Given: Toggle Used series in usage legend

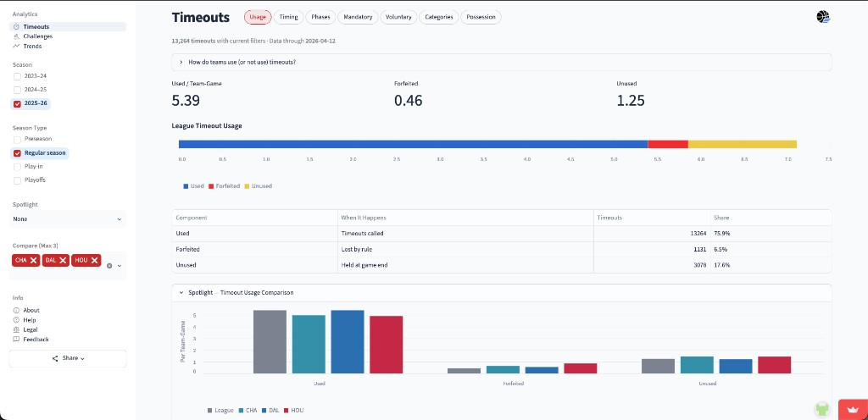Looking at the screenshot, I should coord(194,186).
